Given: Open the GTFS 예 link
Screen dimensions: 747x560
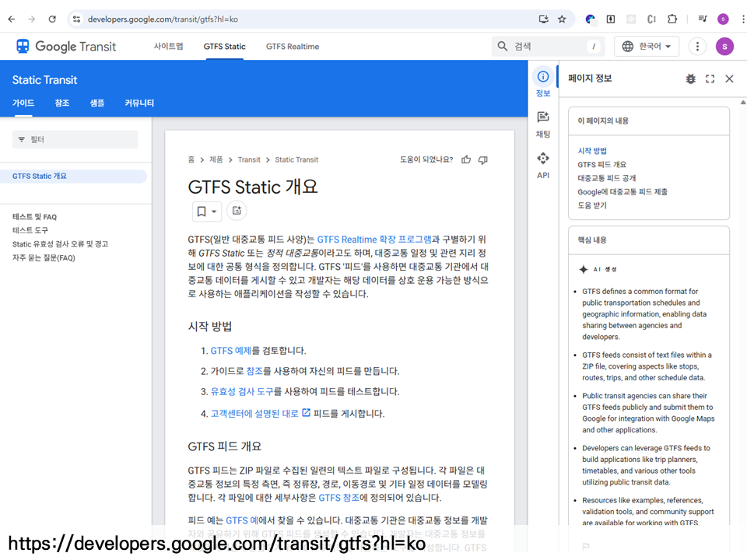Looking at the screenshot, I should [242, 520].
